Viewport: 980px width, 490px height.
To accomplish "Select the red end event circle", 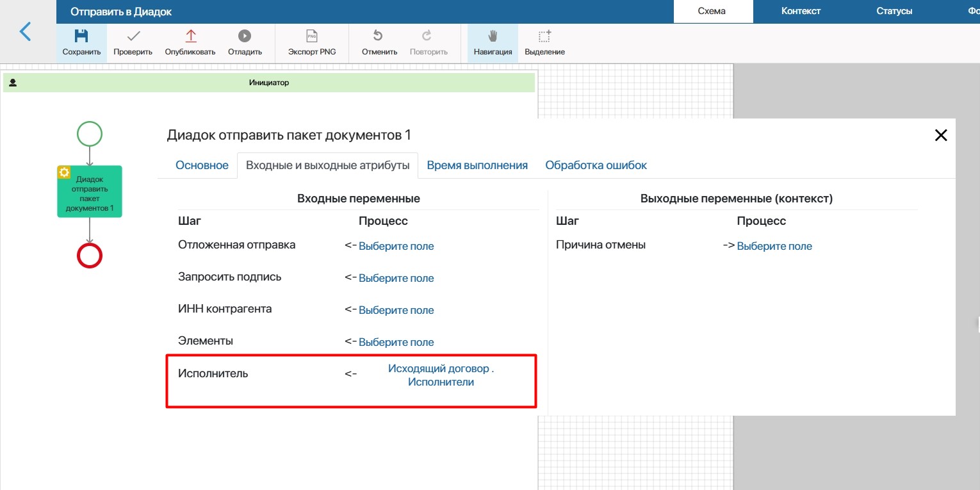I will tap(90, 256).
